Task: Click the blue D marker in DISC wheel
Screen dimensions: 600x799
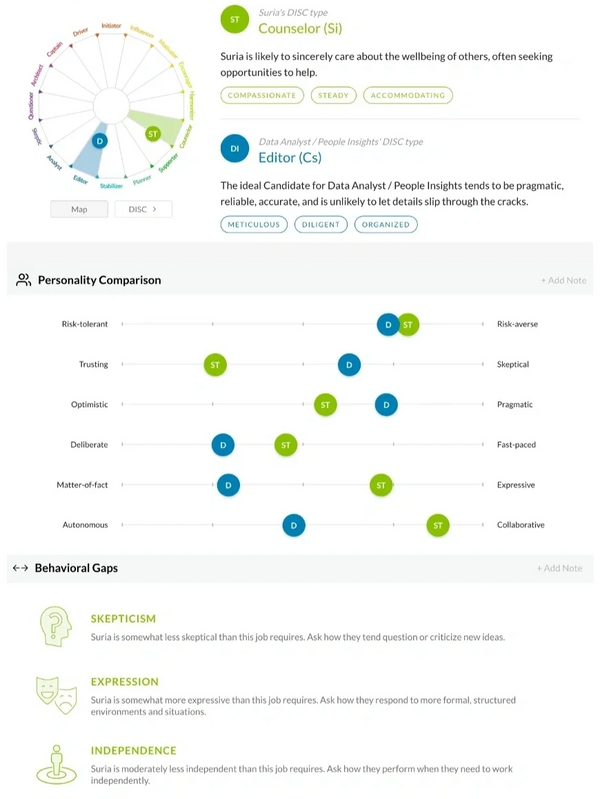Action: [x=100, y=141]
